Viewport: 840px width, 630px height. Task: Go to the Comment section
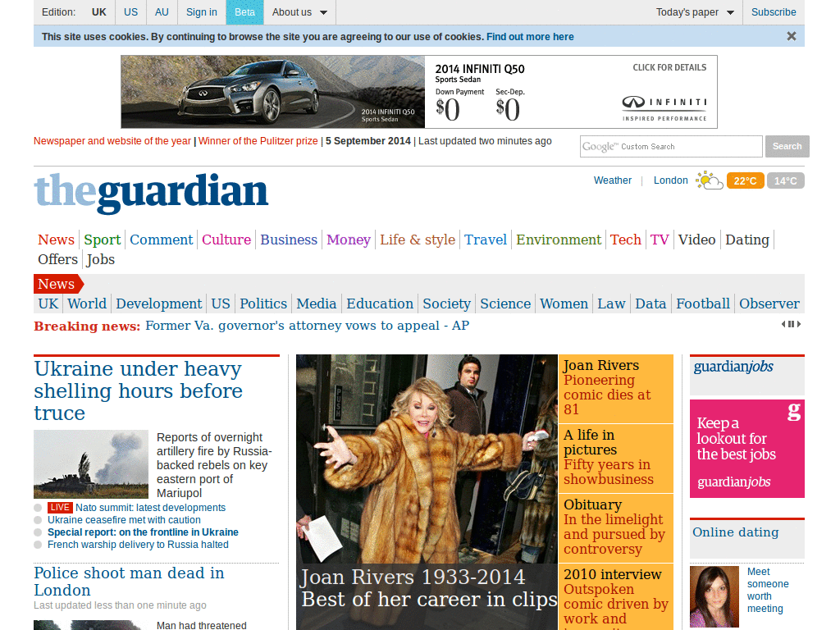coord(162,240)
